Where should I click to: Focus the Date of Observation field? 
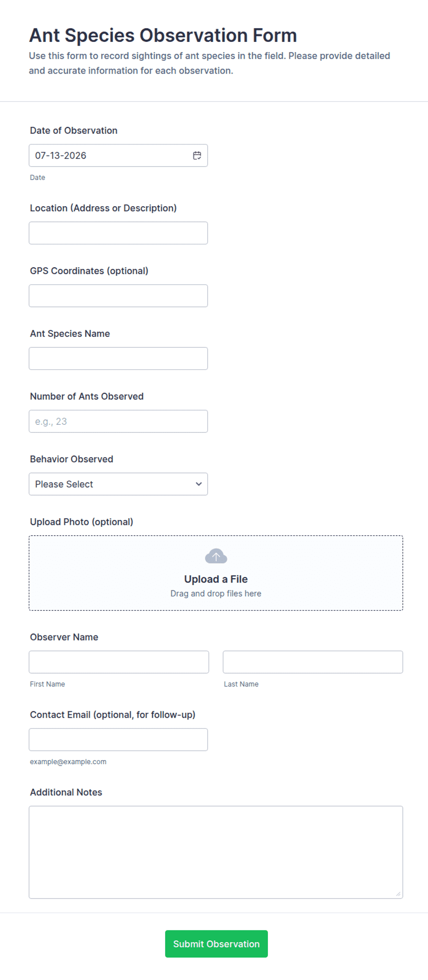coord(118,156)
